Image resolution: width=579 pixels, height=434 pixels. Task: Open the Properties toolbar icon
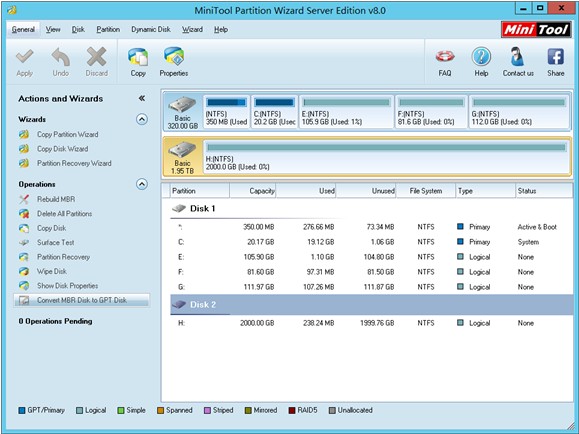[174, 57]
